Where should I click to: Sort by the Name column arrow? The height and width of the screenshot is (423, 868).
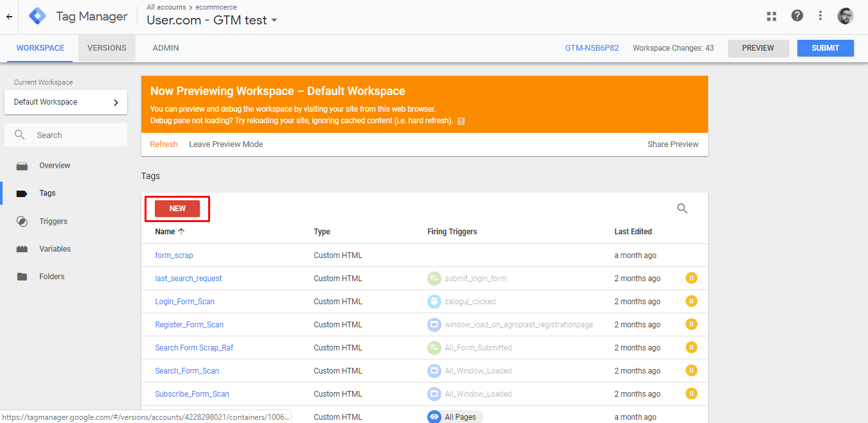point(181,231)
